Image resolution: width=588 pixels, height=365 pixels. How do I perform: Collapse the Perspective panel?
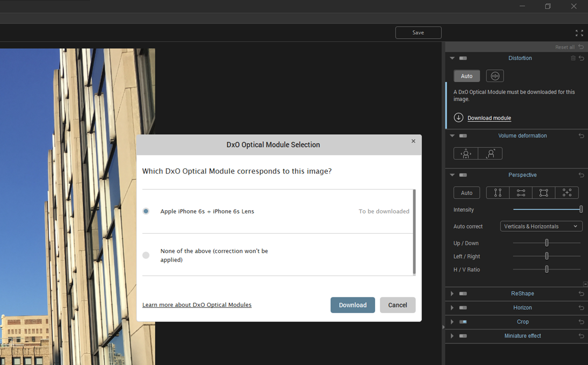pyautogui.click(x=452, y=175)
